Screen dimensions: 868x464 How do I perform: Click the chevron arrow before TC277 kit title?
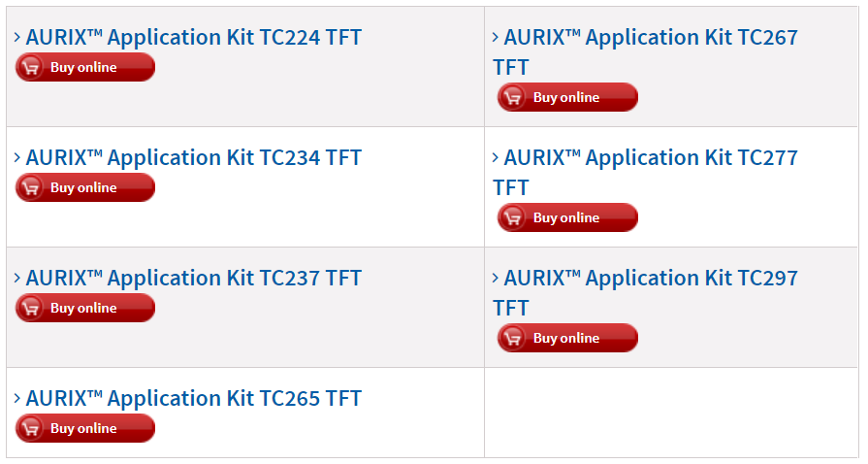497,158
